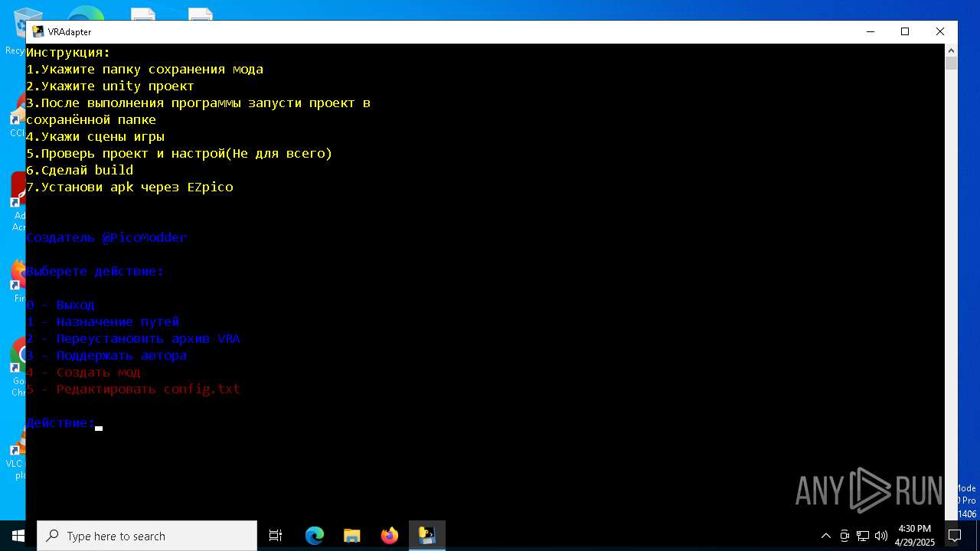This screenshot has width=980, height=551.
Task: Launch Microsoft Edge from the taskbar
Action: click(315, 536)
